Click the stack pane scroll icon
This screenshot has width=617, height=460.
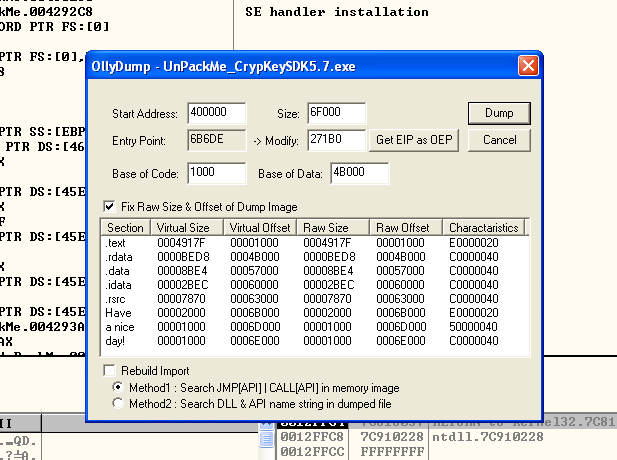click(x=266, y=438)
